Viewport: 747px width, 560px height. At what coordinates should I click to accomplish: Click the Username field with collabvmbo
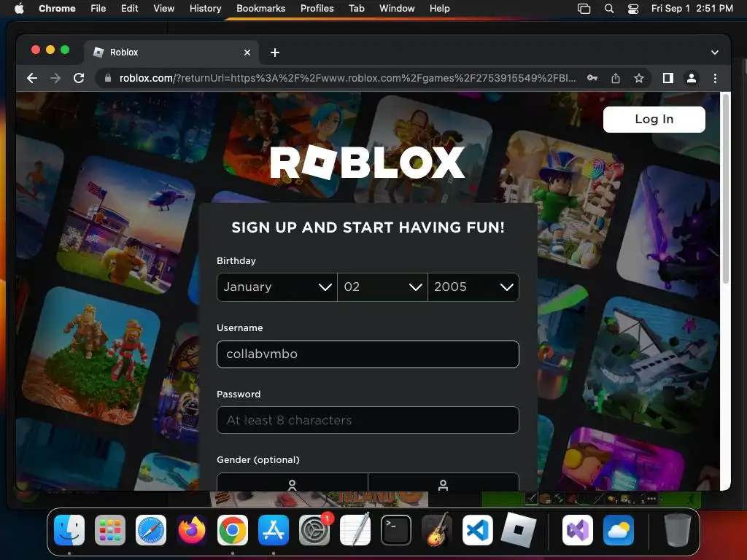point(368,354)
